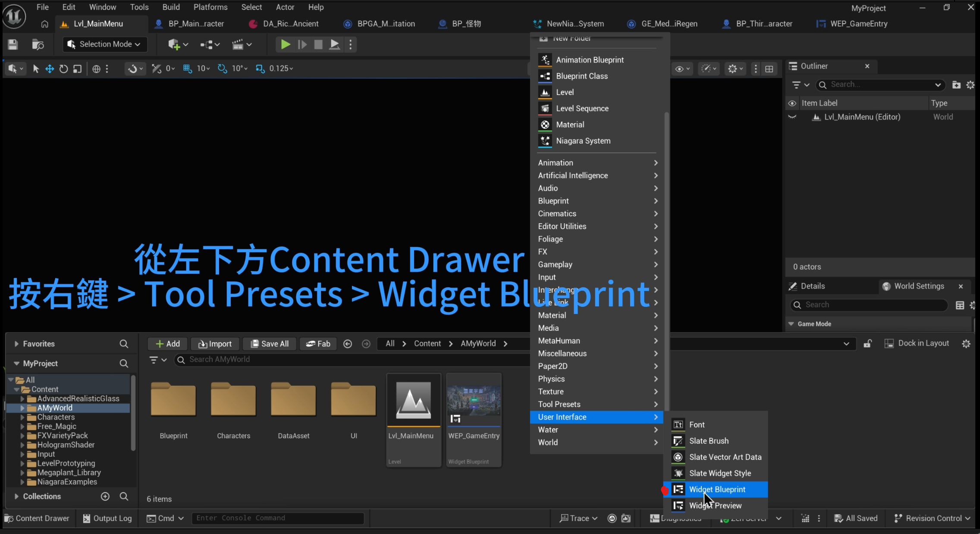The height and width of the screenshot is (534, 980).
Task: Open the Selection Mode dropdown
Action: pos(105,44)
